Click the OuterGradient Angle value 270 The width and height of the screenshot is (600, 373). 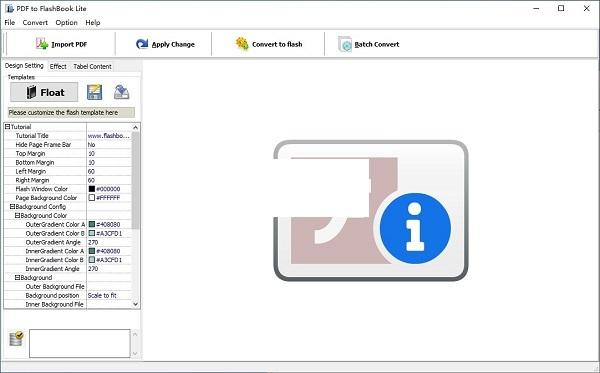pyautogui.click(x=109, y=242)
